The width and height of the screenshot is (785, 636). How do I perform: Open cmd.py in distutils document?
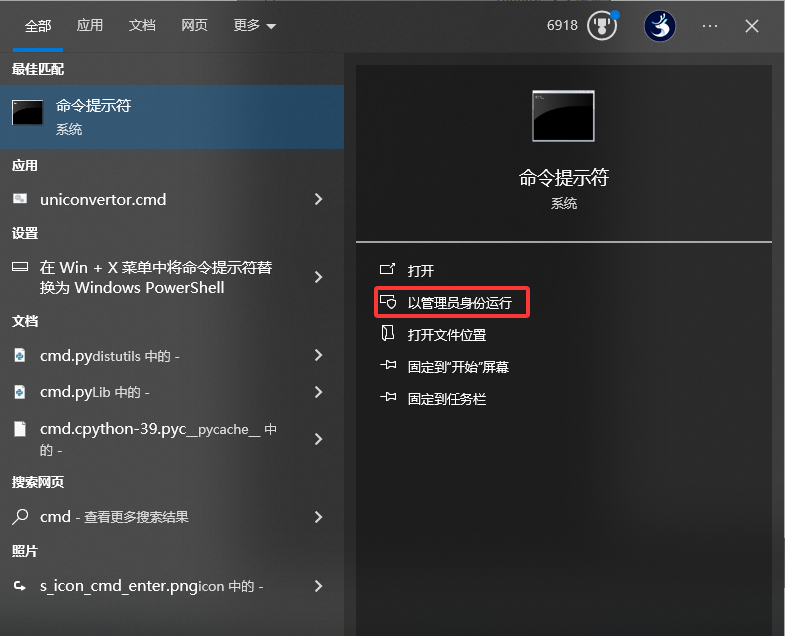[172, 356]
